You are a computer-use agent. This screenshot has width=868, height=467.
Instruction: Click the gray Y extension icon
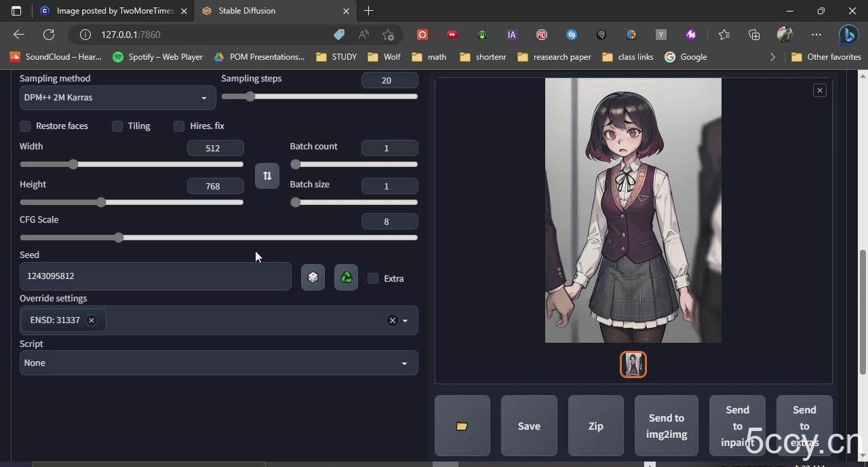pyautogui.click(x=661, y=35)
